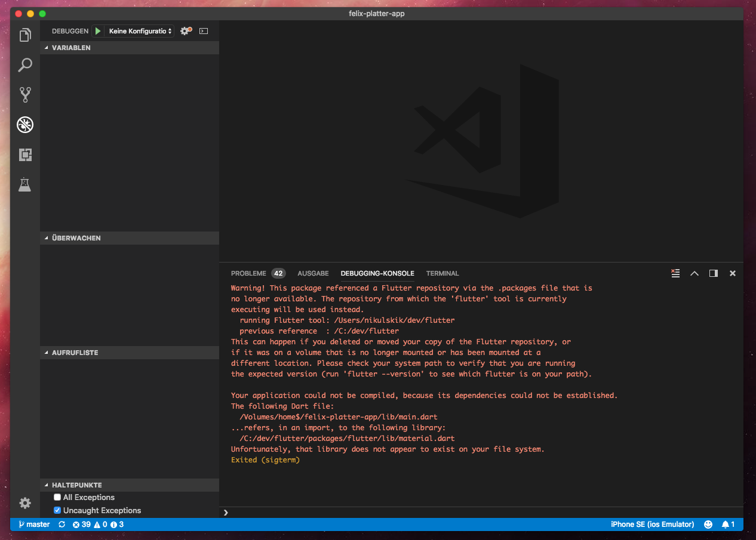Collapse the VARIABLEN section
The height and width of the screenshot is (540, 756).
[x=46, y=48]
